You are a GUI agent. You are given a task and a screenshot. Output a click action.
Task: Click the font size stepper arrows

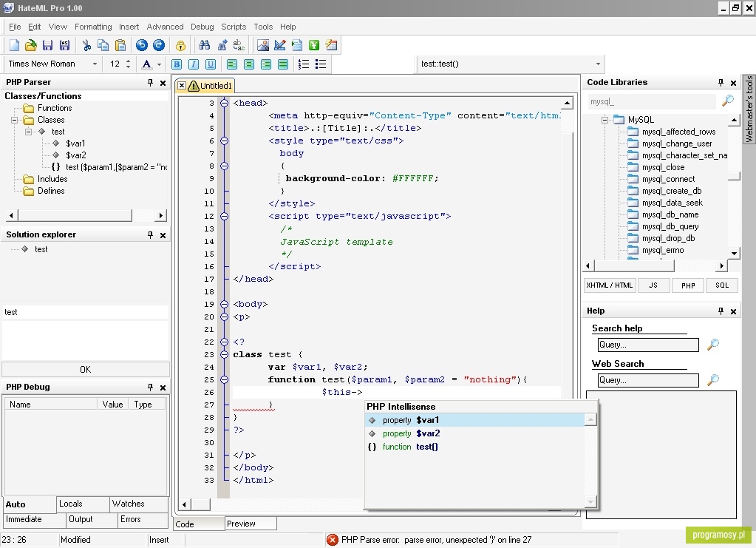129,64
